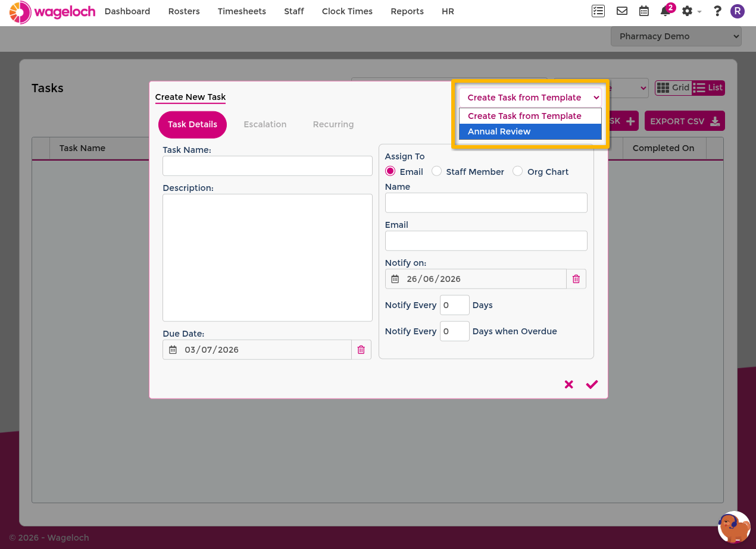This screenshot has height=549, width=756.
Task: Go to Timesheets menu
Action: point(242,11)
